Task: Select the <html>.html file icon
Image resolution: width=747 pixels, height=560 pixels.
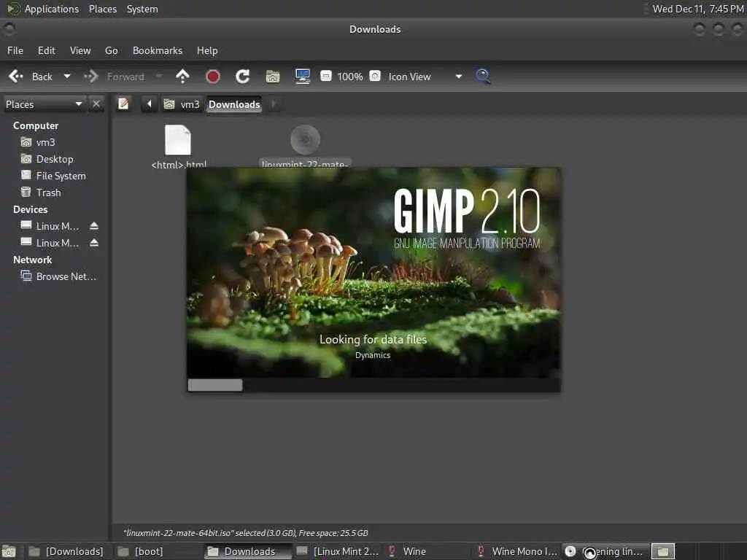Action: [x=178, y=141]
